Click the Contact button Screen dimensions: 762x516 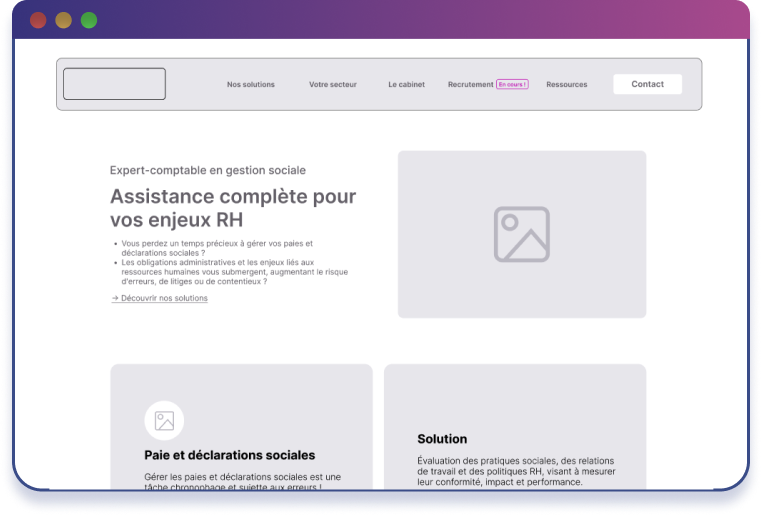(647, 84)
